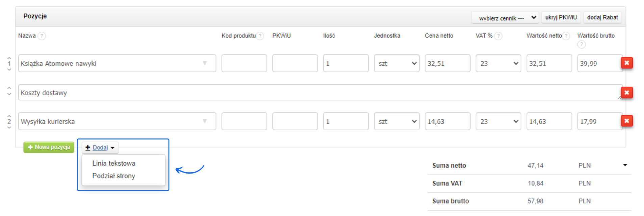Open VAT rate dropdown for Wysyłka kurierska
Screen dimensions: 644x216
pos(498,121)
